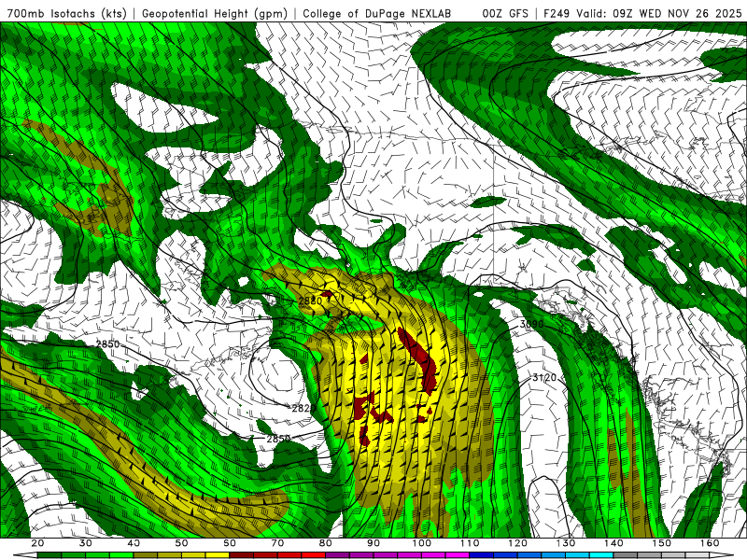This screenshot has height=560, width=747.
Task: Select the darkest green swatch under 20
Action: [49, 555]
